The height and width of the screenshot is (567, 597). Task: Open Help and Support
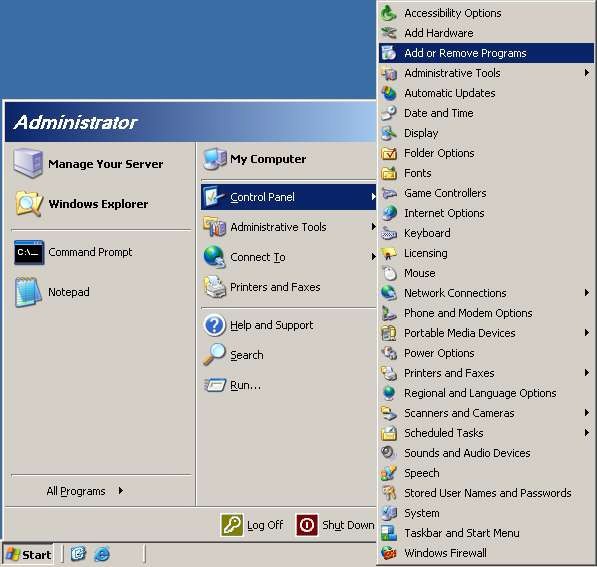click(x=289, y=325)
